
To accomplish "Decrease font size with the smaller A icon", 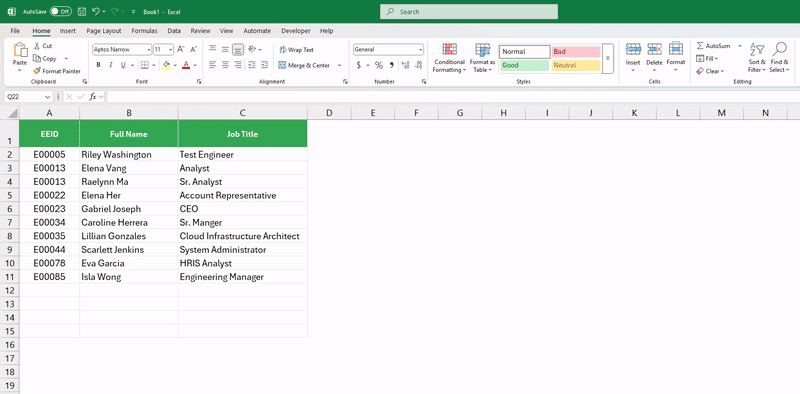I will (193, 50).
